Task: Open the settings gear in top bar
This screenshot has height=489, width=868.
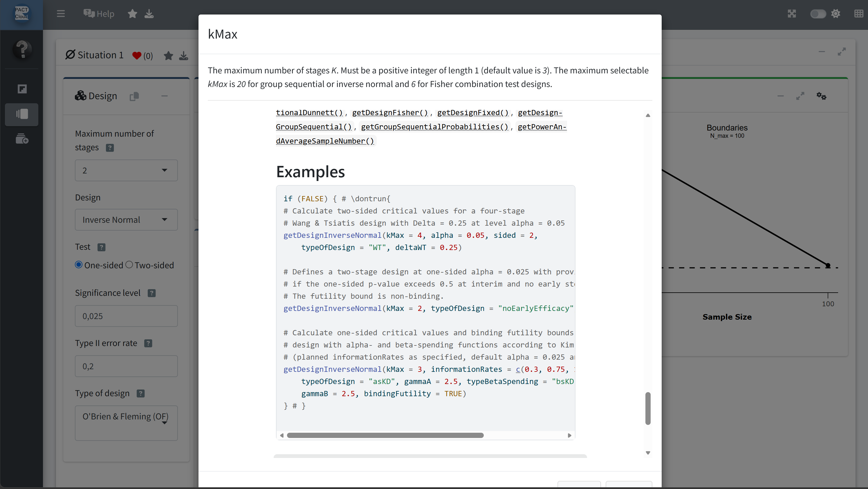Action: (836, 14)
